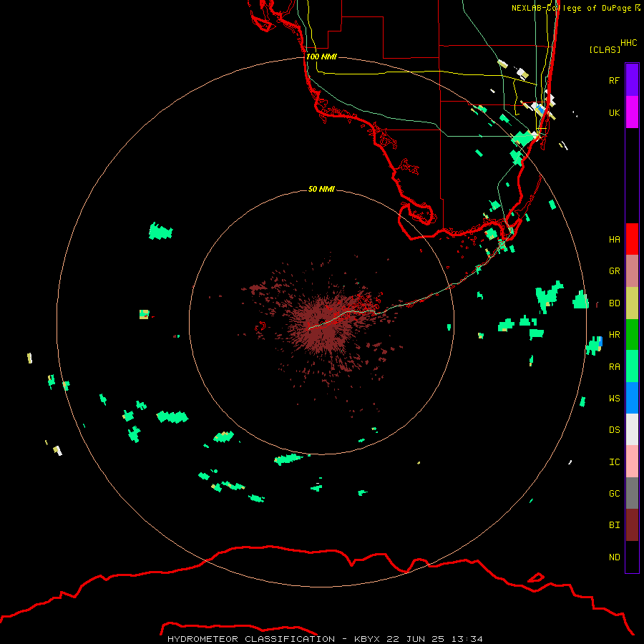This screenshot has height=644, width=644.
Task: Click the HR legend label
Action: pyautogui.click(x=615, y=335)
